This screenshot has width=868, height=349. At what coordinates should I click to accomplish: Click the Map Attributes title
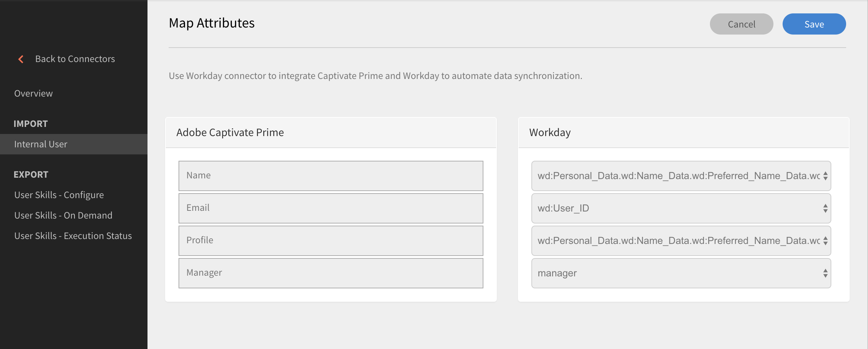click(212, 23)
